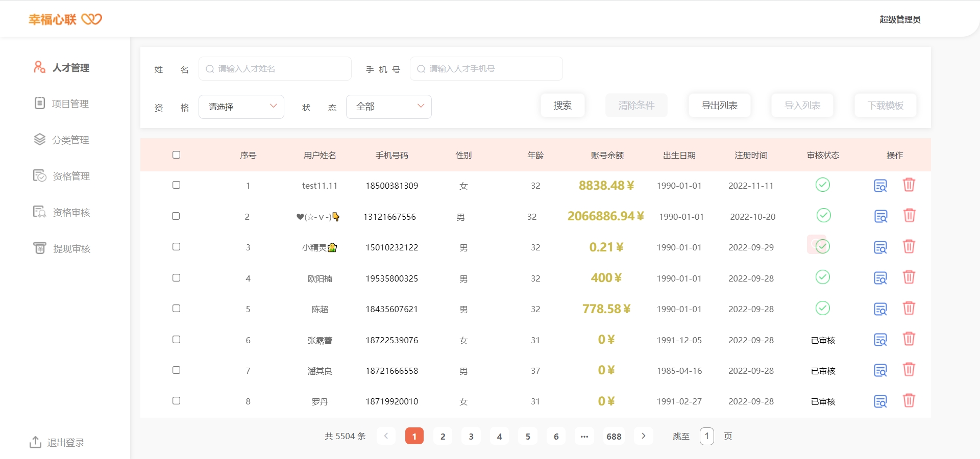Check the box for 小精灵 row

tap(176, 247)
